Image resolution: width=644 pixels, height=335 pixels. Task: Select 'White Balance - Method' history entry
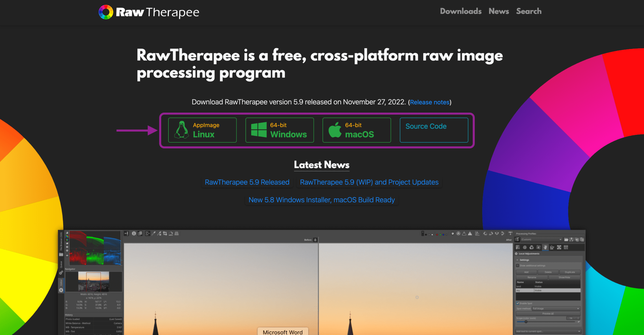tap(93, 323)
